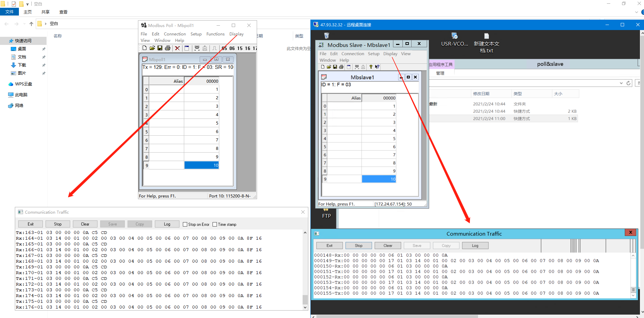
Task: Click the context help arrow icon in Modbus Slave
Action: (x=377, y=67)
